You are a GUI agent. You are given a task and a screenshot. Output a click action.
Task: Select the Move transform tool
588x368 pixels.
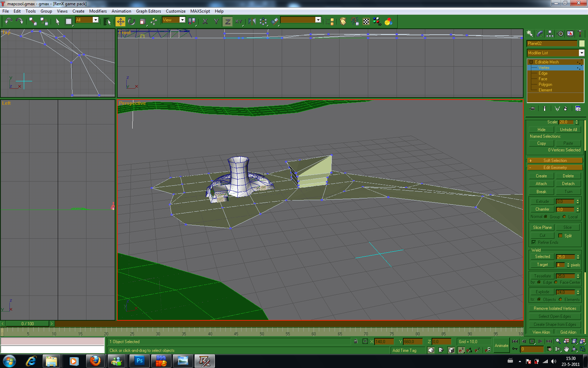coord(120,22)
